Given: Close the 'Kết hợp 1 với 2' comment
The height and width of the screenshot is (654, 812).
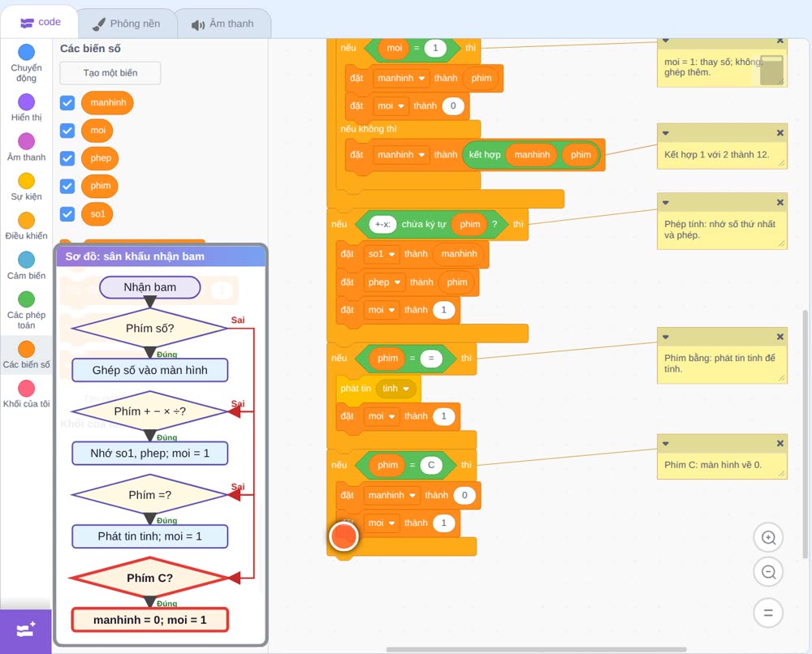Looking at the screenshot, I should click(780, 133).
